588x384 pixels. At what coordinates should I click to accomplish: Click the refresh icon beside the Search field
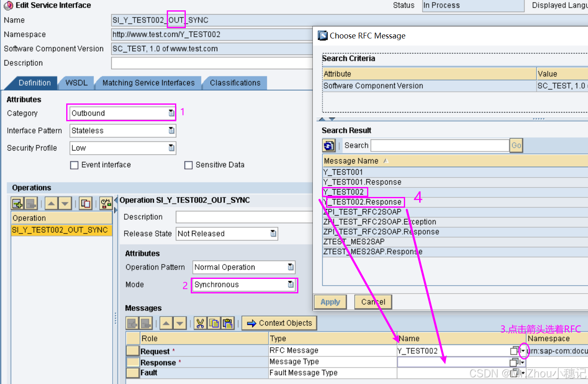329,145
